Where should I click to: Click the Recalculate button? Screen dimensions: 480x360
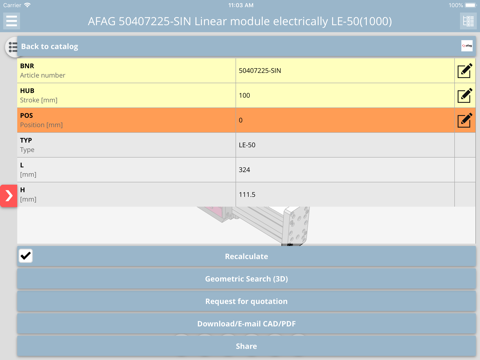pyautogui.click(x=246, y=256)
